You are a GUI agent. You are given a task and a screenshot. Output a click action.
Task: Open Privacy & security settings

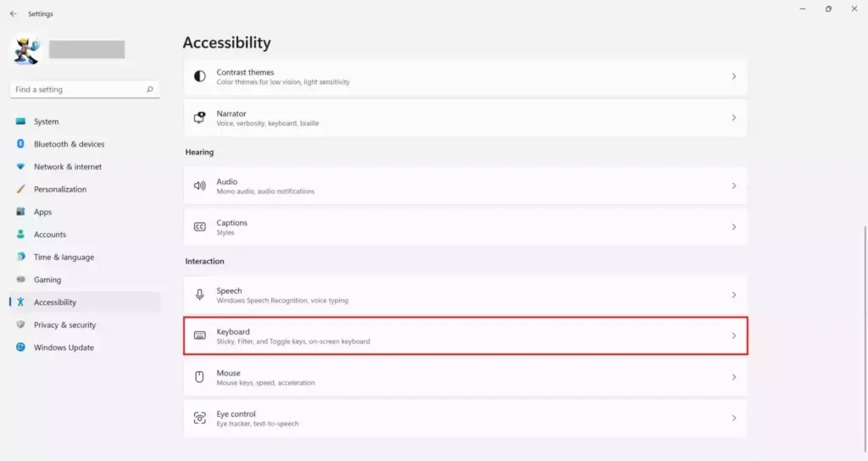coord(64,325)
